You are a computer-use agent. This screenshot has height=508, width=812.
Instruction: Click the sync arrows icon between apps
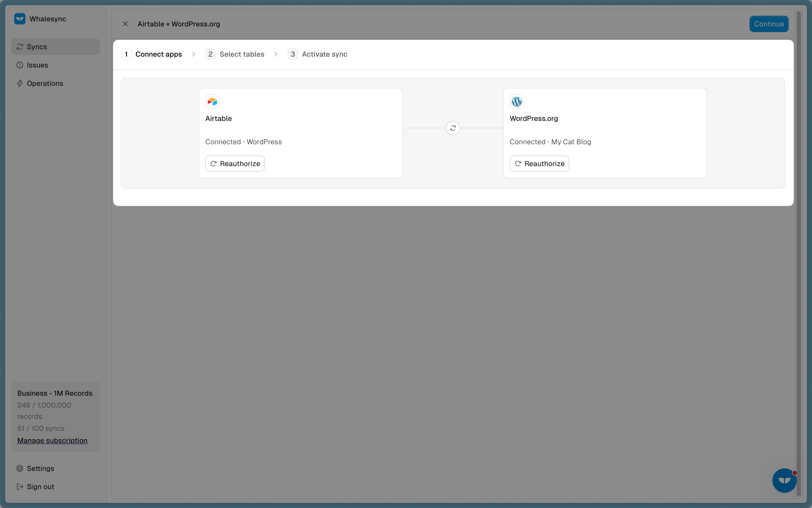tap(453, 128)
